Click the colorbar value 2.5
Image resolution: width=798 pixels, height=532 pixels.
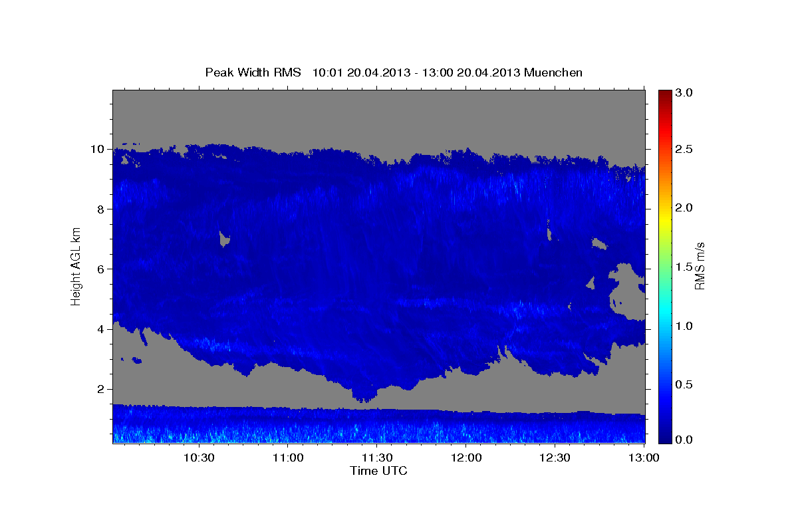tap(685, 149)
